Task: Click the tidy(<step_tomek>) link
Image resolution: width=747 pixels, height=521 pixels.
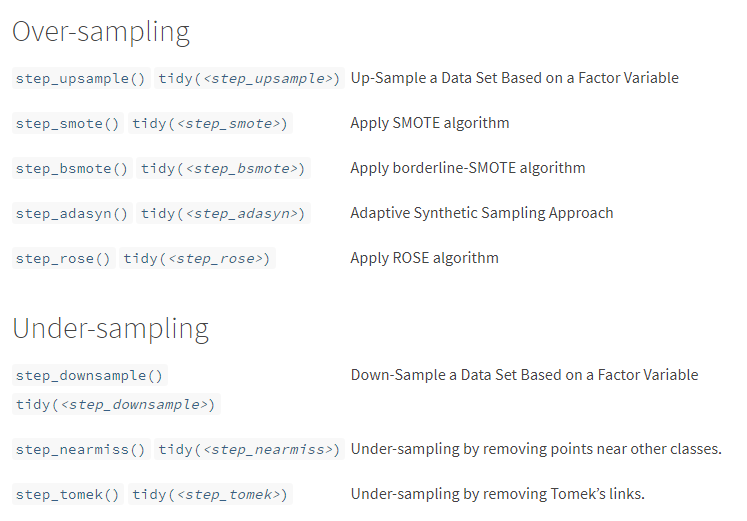Action: pos(209,494)
